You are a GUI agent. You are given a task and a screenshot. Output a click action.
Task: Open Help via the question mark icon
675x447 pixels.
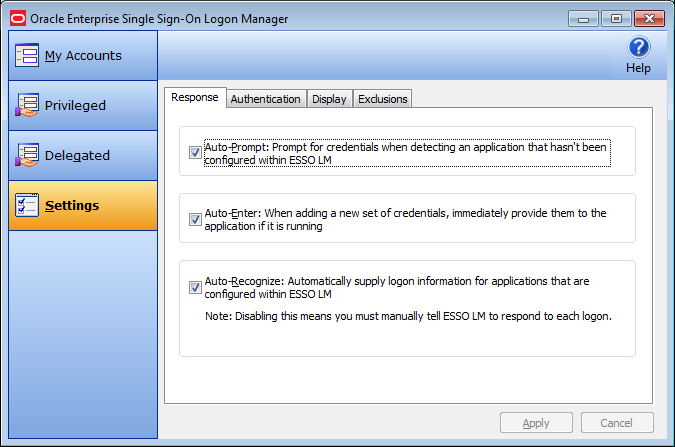point(638,47)
